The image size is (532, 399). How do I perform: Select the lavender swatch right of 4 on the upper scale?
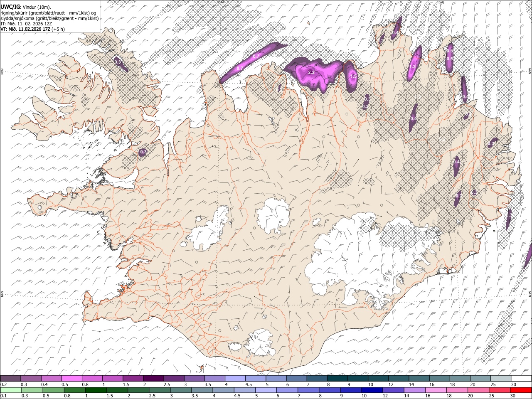point(235,379)
